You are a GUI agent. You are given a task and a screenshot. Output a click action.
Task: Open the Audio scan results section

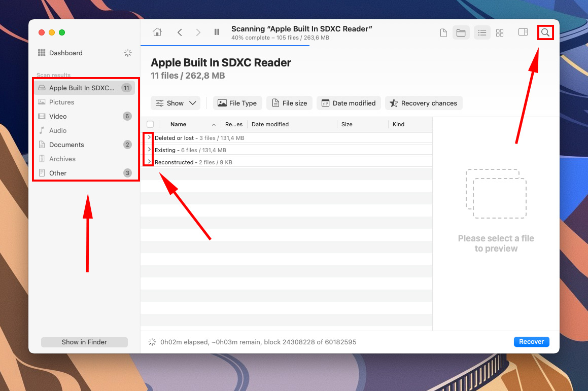pos(58,130)
